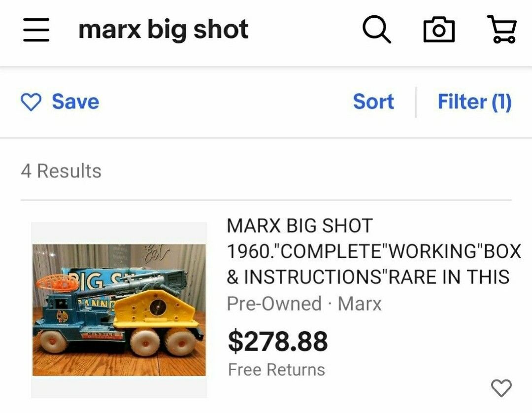Open the toy truck listing thumbnail
Viewport: 532px width, 413px height.
(119, 310)
